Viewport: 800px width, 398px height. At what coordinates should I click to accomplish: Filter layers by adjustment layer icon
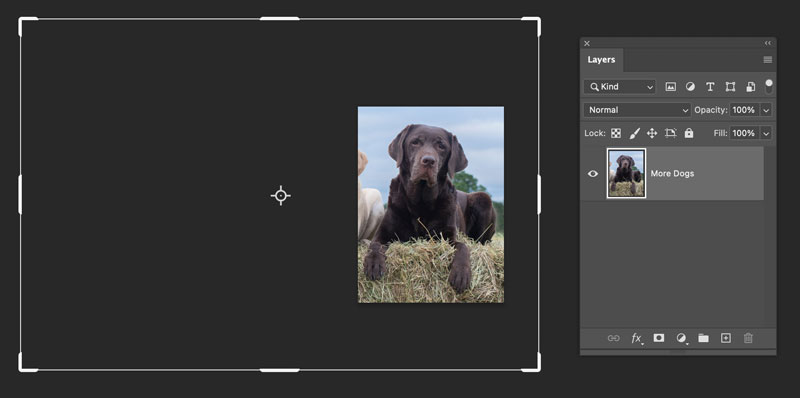click(x=690, y=87)
